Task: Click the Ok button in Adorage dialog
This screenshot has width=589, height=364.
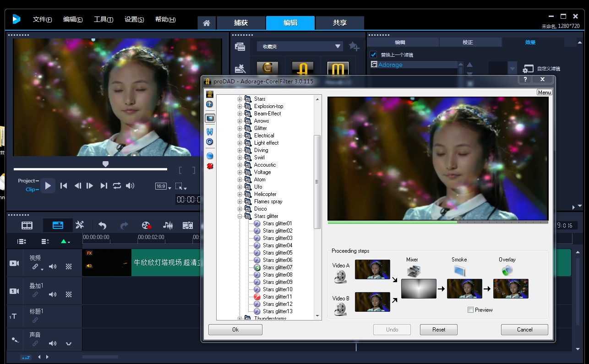Action: coord(235,330)
